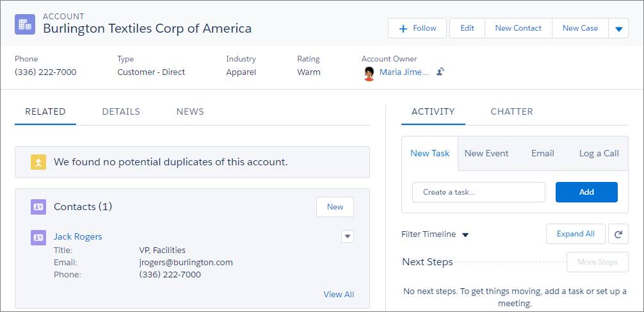The image size is (644, 312).
Task: Click the email jrogers@burlington.com
Action: click(186, 262)
